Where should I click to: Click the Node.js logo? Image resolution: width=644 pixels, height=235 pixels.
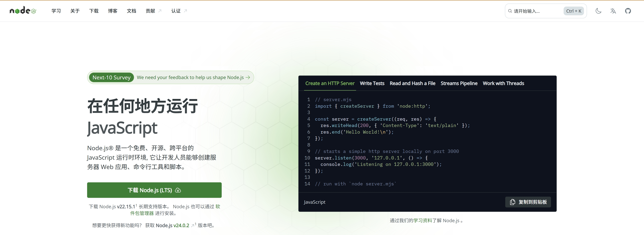pyautogui.click(x=23, y=10)
